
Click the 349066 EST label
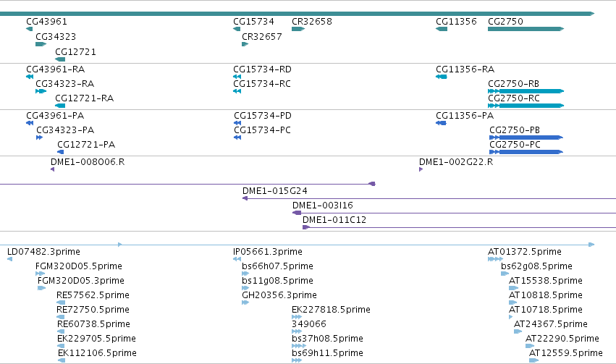click(x=309, y=324)
